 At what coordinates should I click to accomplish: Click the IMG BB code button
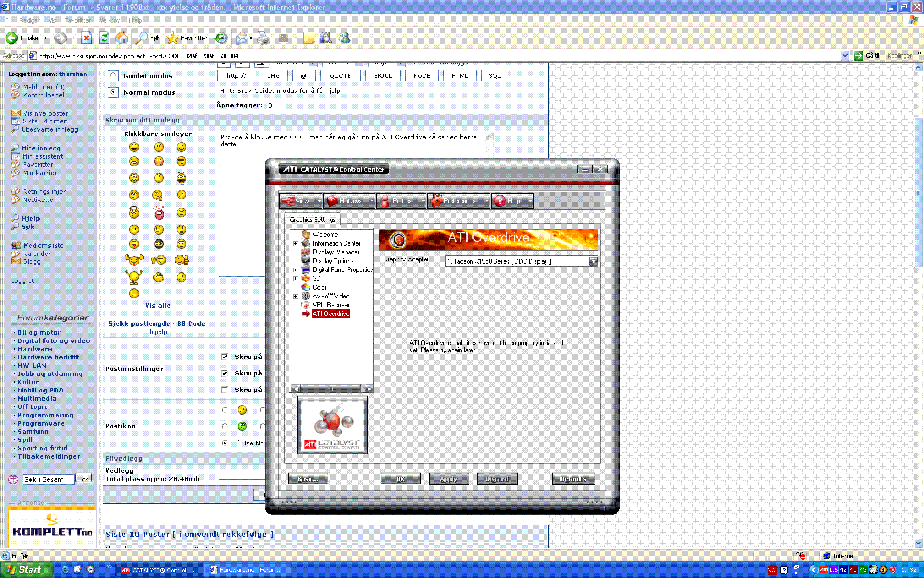274,76
